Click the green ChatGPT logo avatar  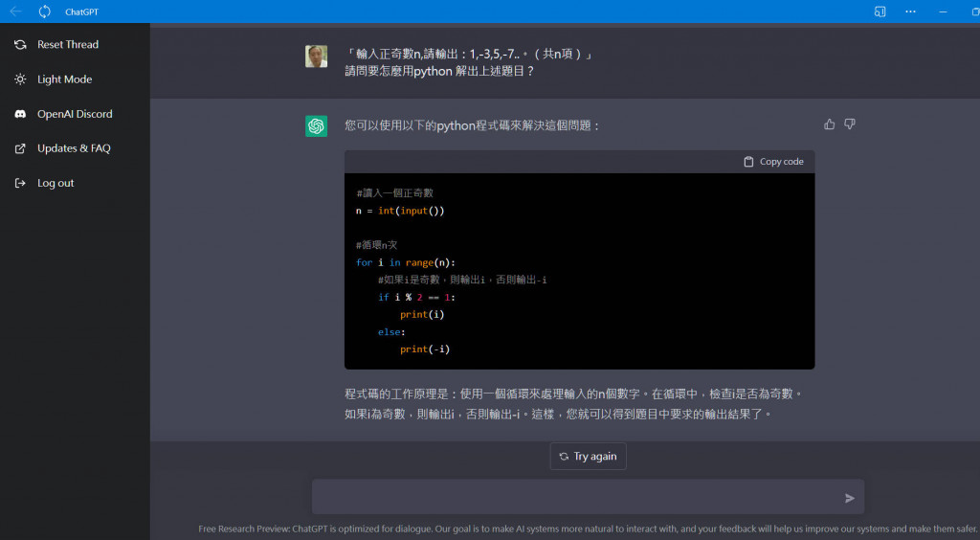click(316, 125)
